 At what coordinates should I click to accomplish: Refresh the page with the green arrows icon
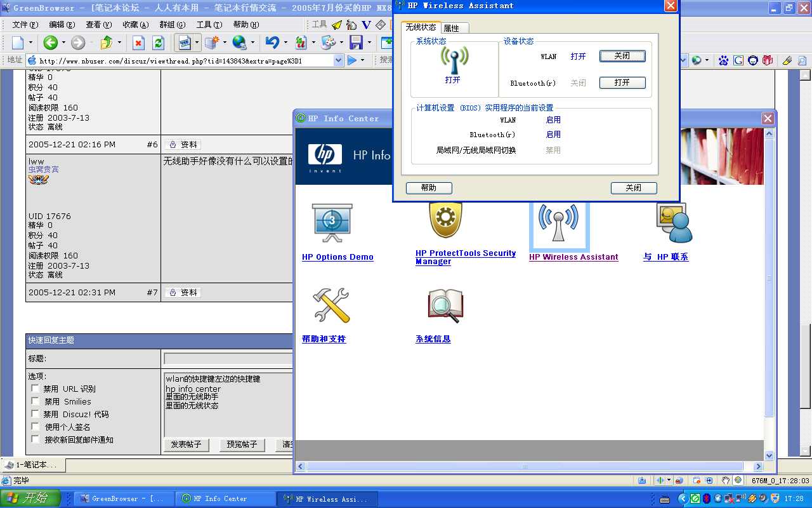click(159, 43)
